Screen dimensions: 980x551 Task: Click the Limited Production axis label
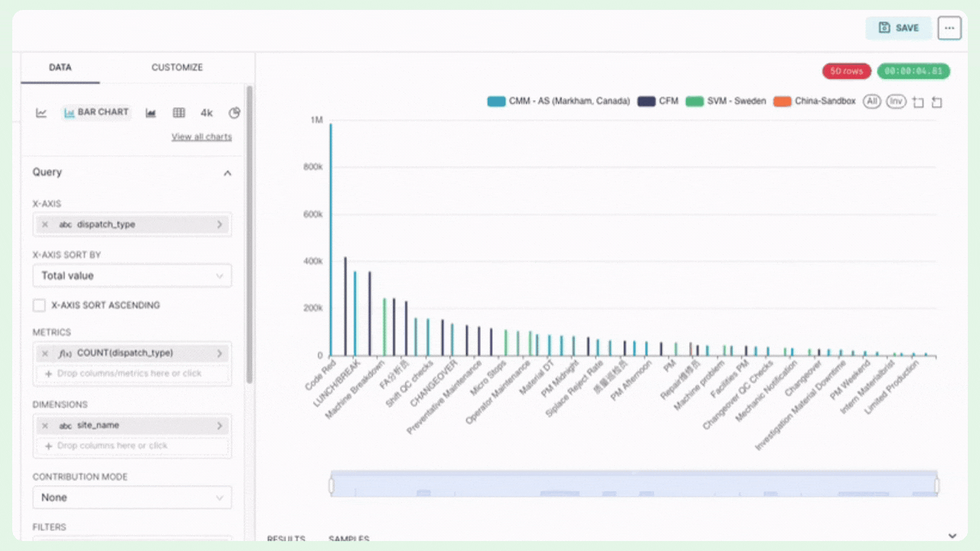(x=893, y=388)
